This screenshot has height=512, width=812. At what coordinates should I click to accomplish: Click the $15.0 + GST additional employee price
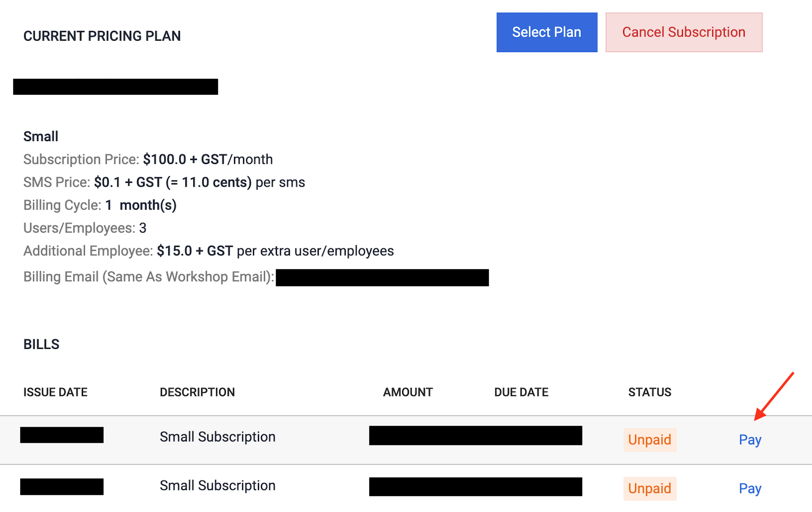194,251
